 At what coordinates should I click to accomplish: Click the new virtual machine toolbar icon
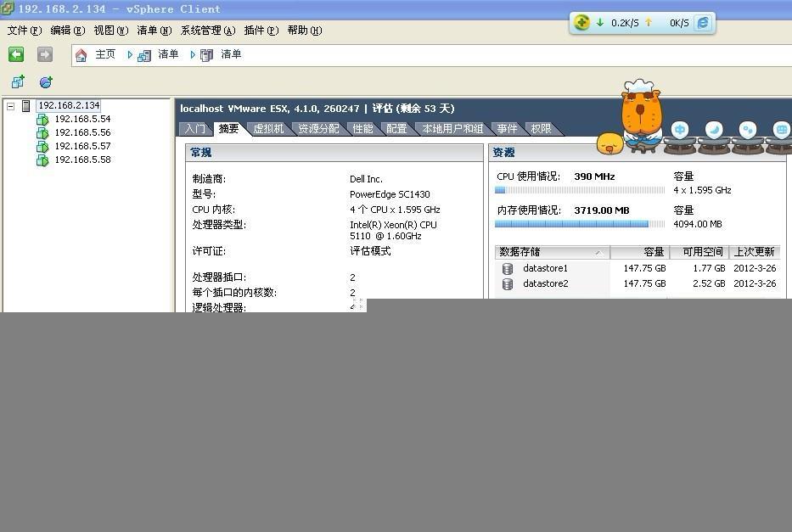click(x=18, y=81)
